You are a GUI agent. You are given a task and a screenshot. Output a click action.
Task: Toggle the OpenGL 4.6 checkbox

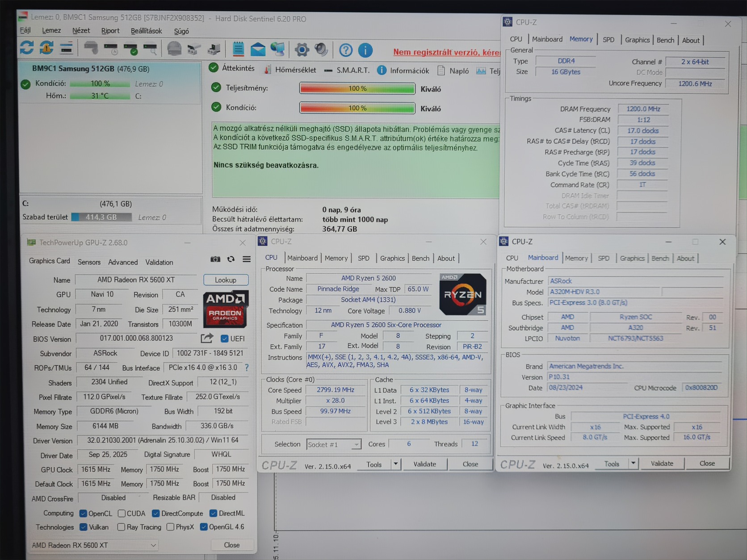click(x=204, y=527)
